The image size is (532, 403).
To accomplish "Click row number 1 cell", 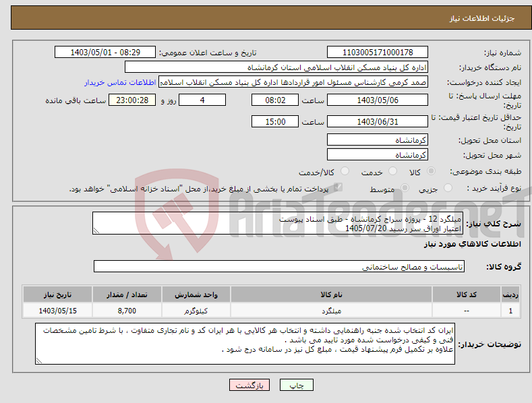I will click(510, 311).
